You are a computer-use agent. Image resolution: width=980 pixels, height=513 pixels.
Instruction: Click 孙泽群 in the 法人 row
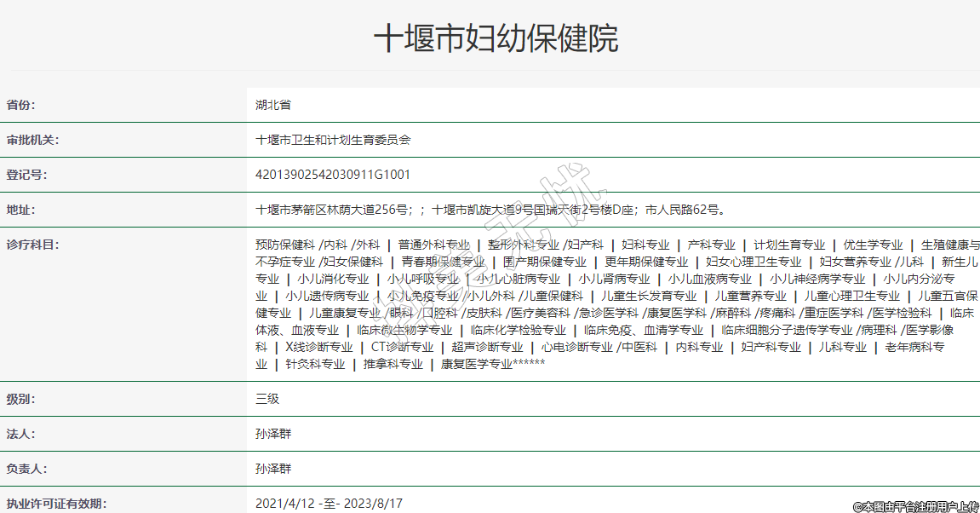coord(273,434)
